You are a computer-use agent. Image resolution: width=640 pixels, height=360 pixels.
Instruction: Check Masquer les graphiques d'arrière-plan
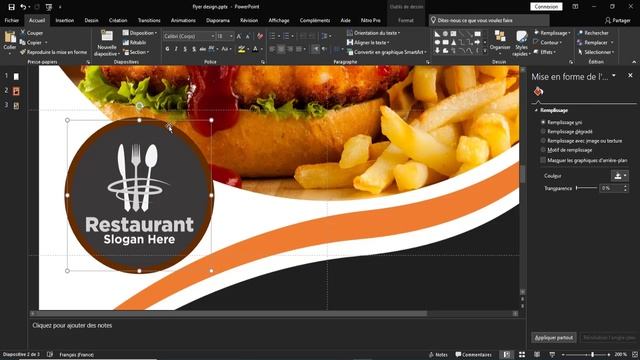pyautogui.click(x=543, y=160)
